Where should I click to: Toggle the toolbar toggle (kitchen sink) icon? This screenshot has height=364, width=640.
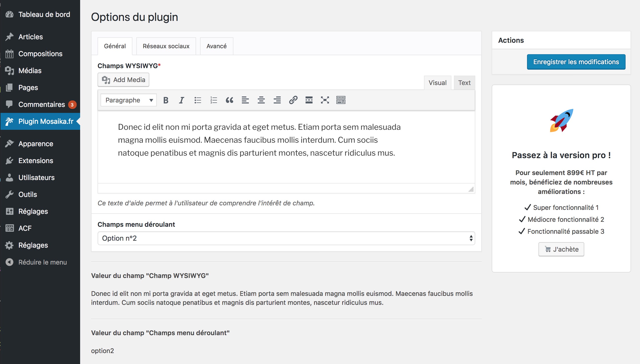pyautogui.click(x=341, y=100)
